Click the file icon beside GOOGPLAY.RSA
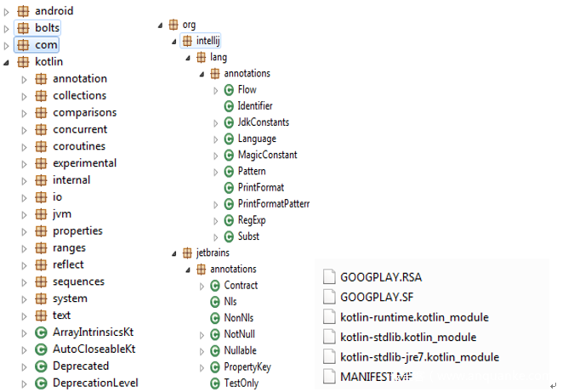Image resolution: width=574 pixels, height=392 pixels. pyautogui.click(x=329, y=276)
